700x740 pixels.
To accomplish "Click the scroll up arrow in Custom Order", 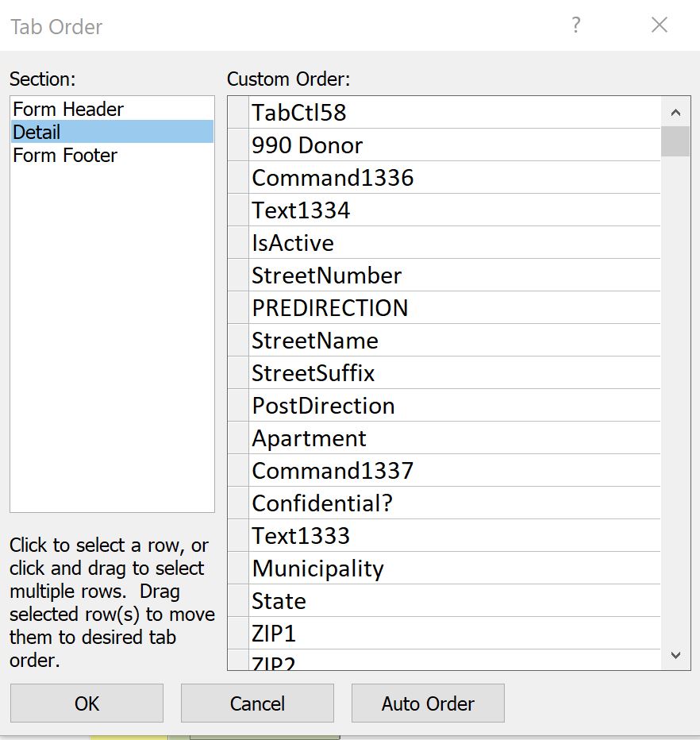I will pos(675,112).
